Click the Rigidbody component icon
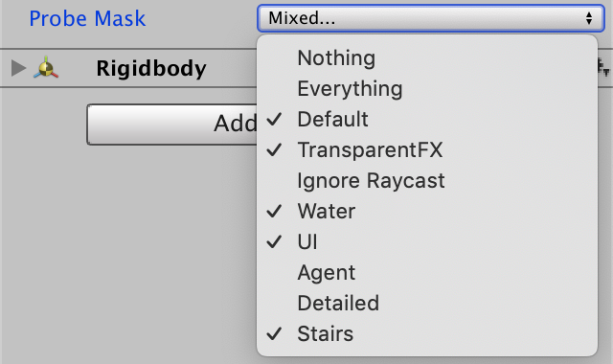Image resolution: width=613 pixels, height=364 pixels. point(46,68)
